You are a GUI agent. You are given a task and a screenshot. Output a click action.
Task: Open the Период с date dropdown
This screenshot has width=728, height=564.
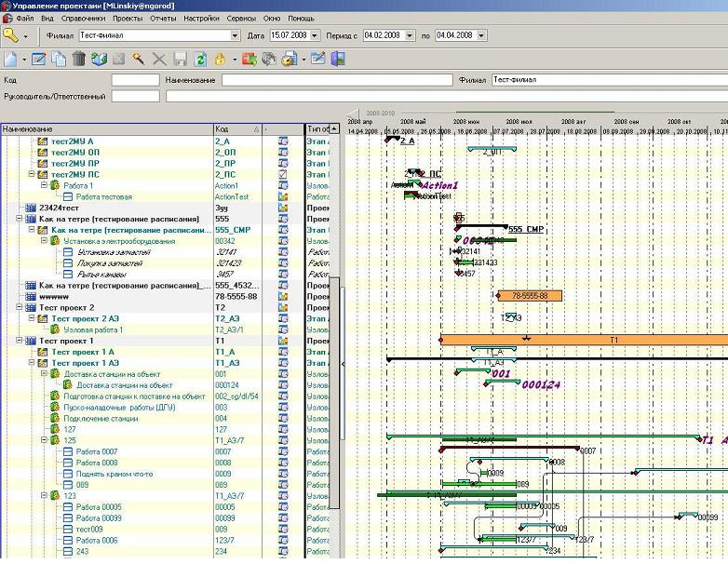pos(410,35)
